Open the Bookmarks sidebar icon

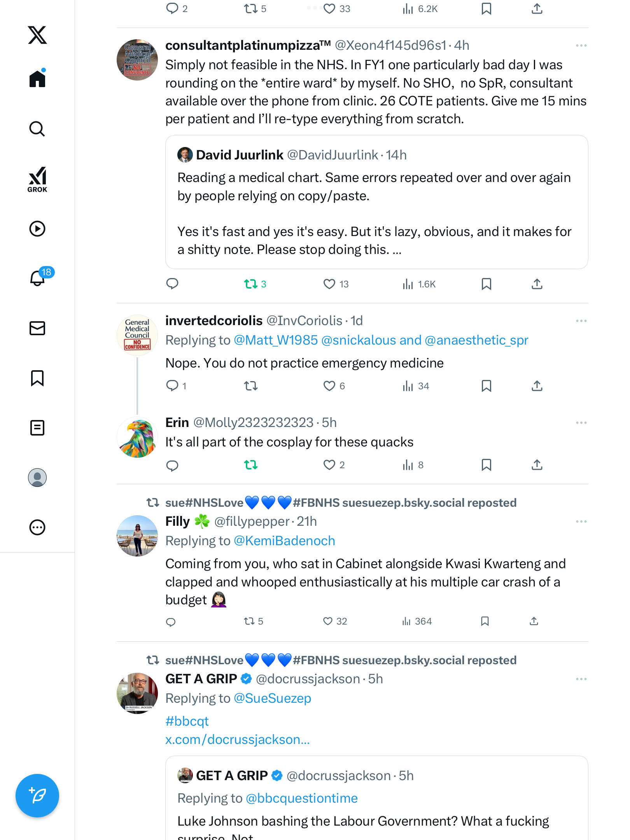coord(37,378)
